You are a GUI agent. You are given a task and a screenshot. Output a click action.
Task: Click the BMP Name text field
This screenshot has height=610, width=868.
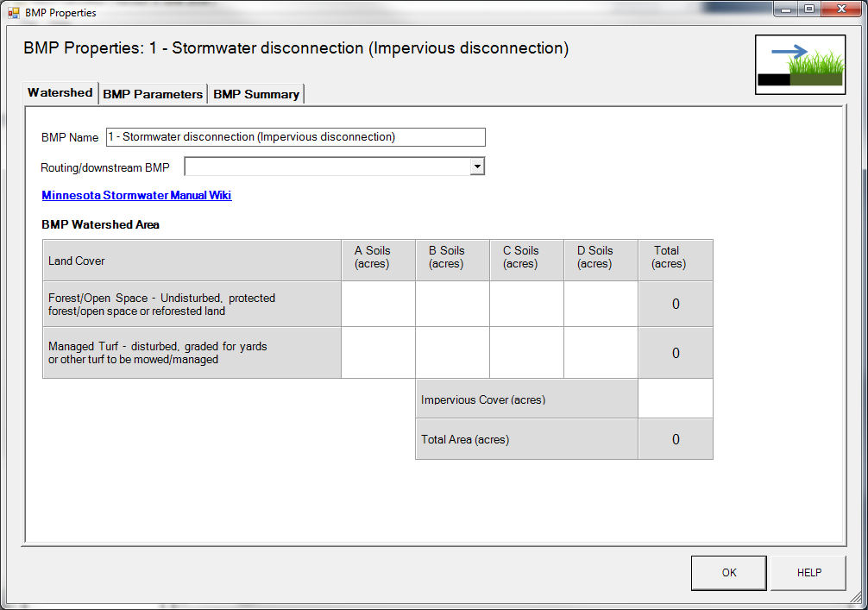click(295, 137)
